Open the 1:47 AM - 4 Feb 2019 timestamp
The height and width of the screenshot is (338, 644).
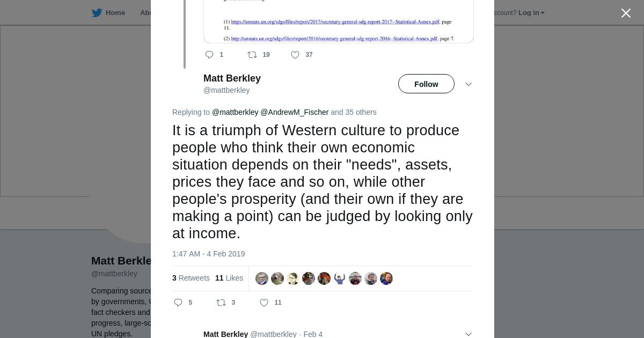208,254
